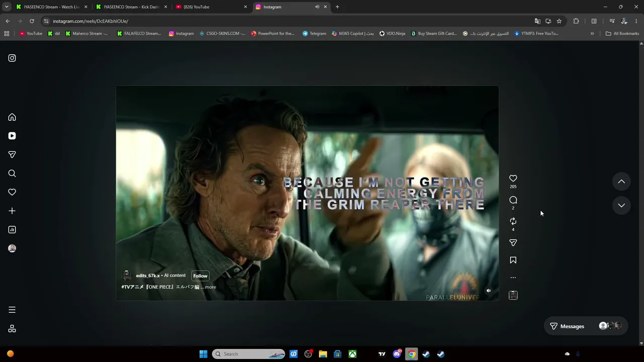644x362 pixels.
Task: Open the #TVアニメ hashtag
Action: (132, 287)
